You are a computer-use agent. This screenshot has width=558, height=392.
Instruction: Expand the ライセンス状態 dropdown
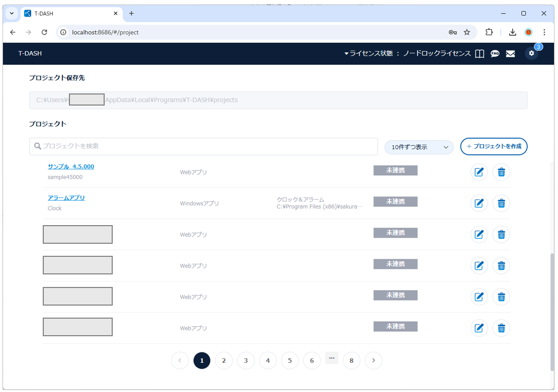tap(408, 54)
